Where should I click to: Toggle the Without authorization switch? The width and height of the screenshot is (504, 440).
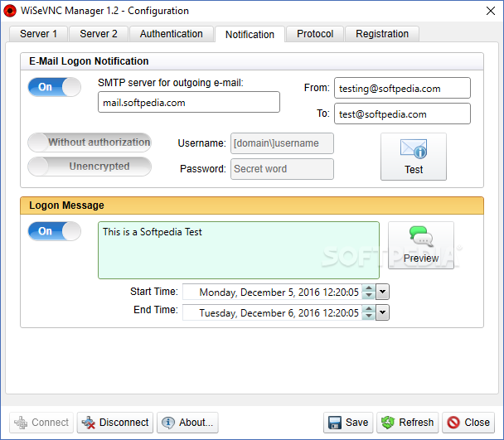click(90, 143)
